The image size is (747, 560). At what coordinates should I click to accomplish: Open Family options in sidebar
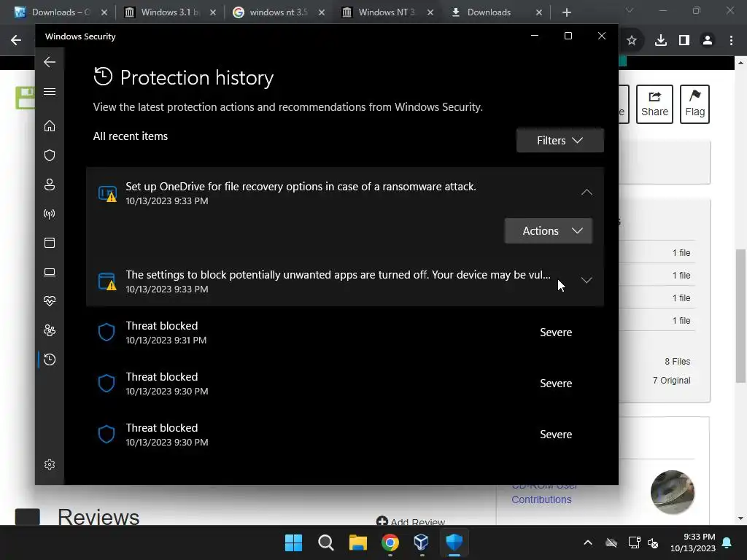click(x=50, y=330)
